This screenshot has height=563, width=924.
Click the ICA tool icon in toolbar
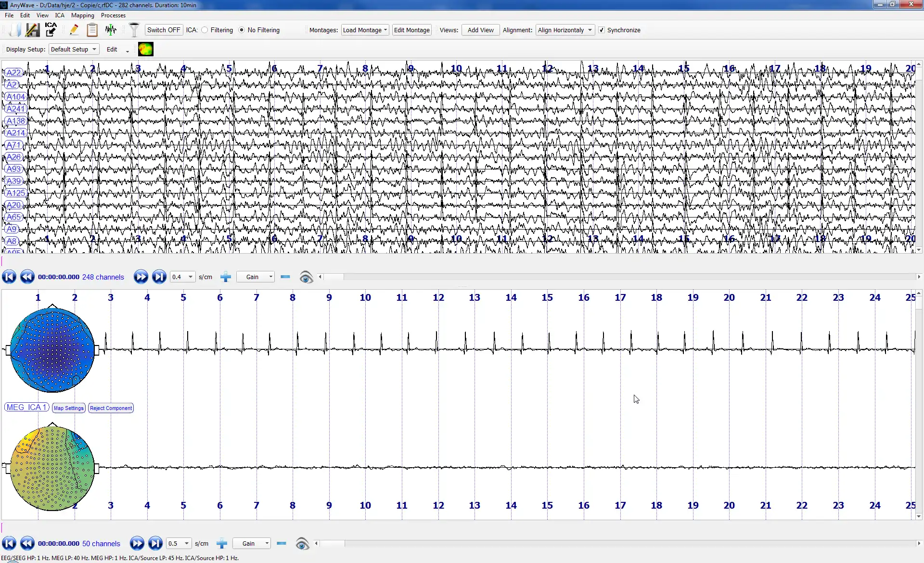(x=50, y=30)
